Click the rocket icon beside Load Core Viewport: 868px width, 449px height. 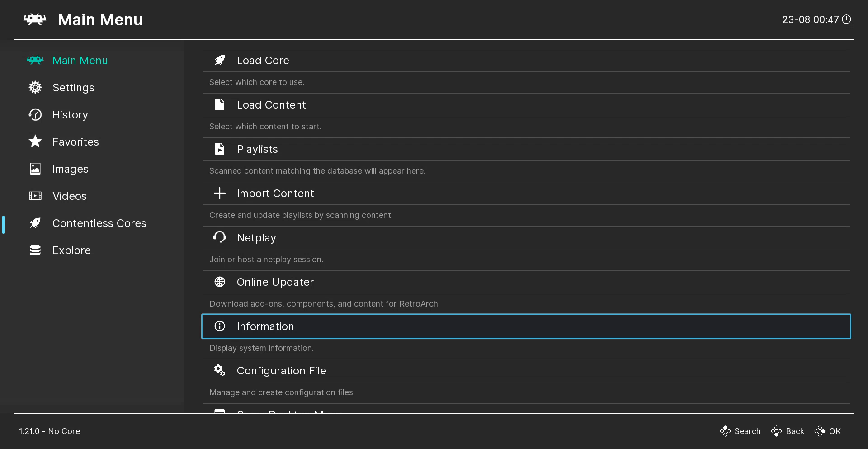(220, 60)
